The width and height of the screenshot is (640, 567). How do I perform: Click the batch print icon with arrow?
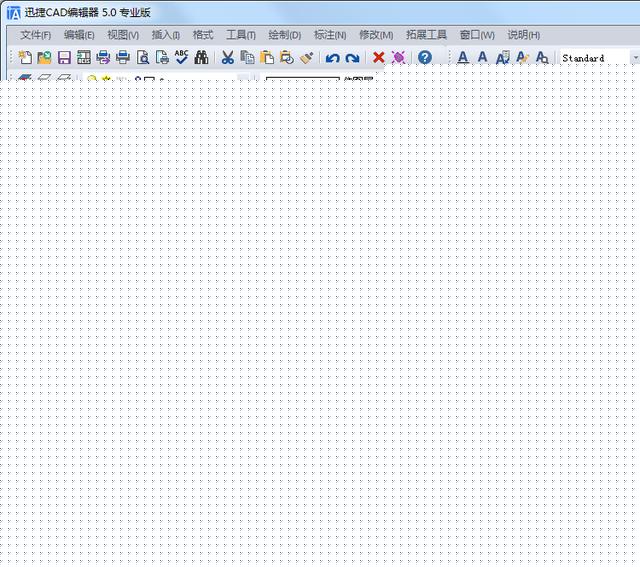(x=103, y=57)
